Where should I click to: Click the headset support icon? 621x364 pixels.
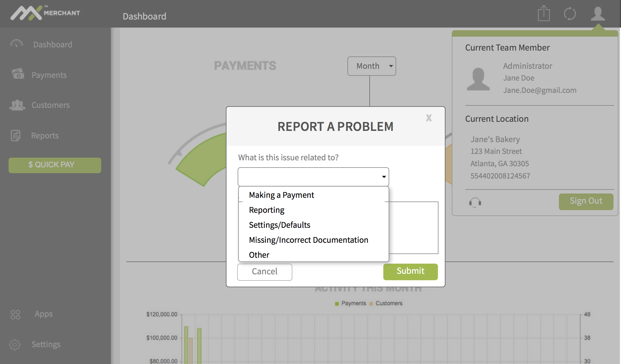pyautogui.click(x=475, y=202)
